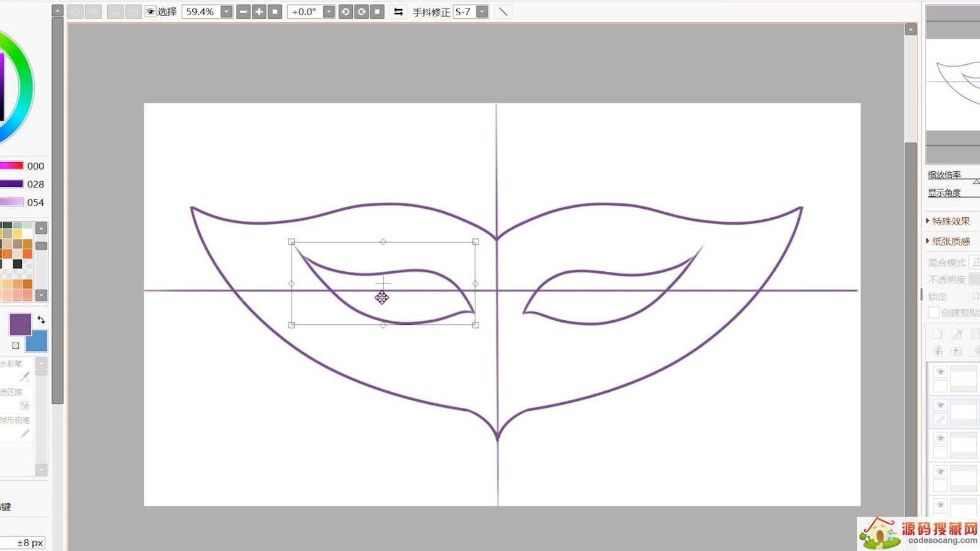Expand the 特殊效果 section
The width and height of the screenshot is (980, 551).
[x=950, y=221]
